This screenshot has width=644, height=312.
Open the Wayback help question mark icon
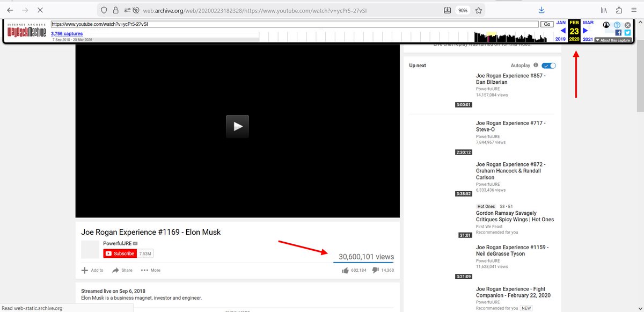click(617, 25)
